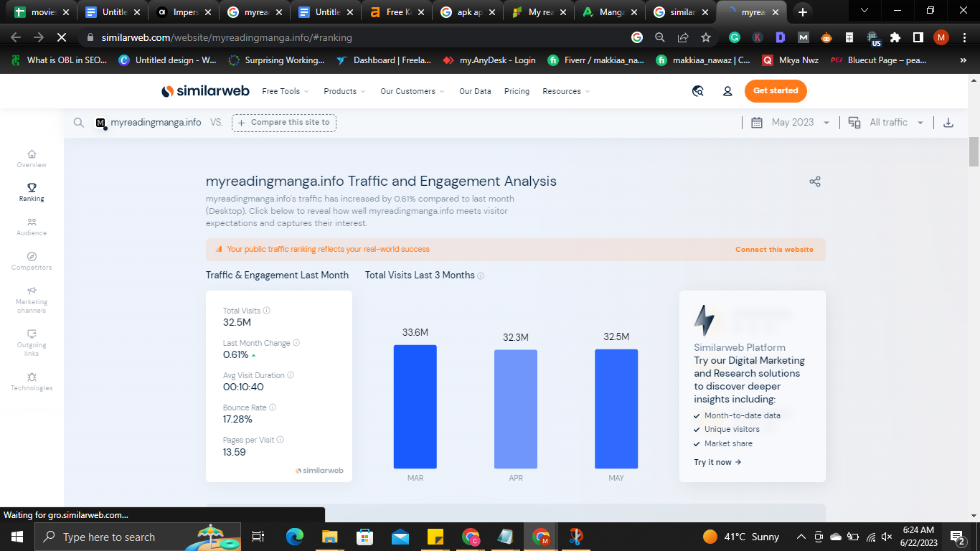This screenshot has width=980, height=551.
Task: Click the Get started button
Action: point(776,91)
